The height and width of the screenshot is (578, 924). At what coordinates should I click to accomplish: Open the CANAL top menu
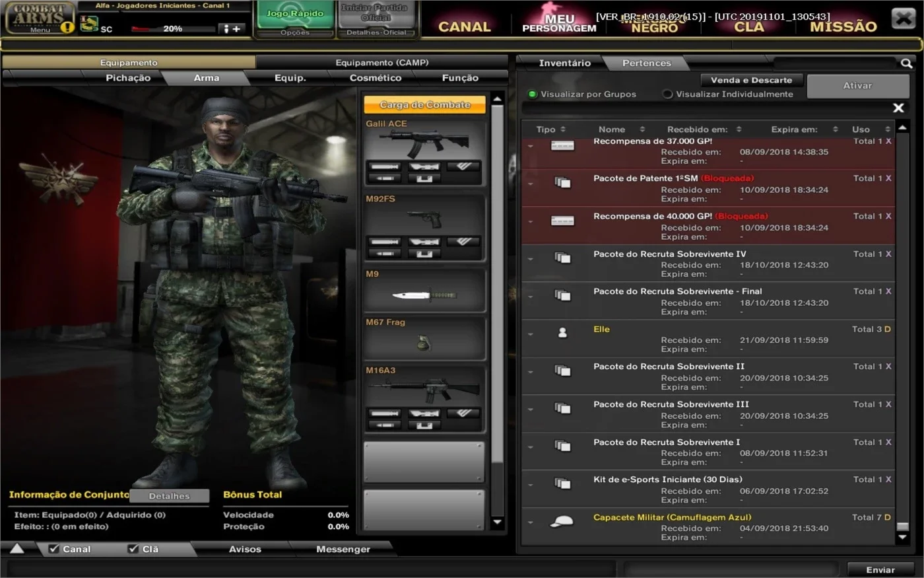(465, 27)
